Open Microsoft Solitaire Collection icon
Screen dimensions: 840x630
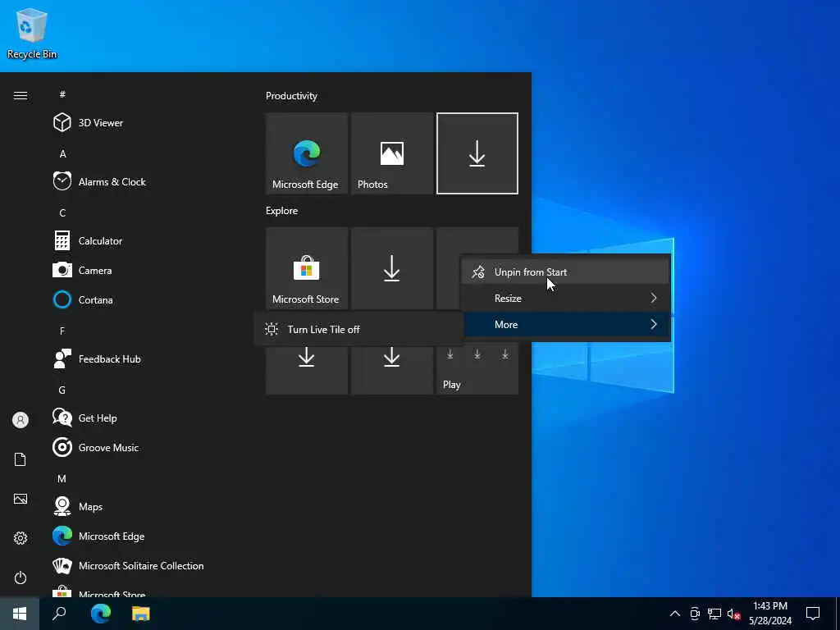click(62, 565)
